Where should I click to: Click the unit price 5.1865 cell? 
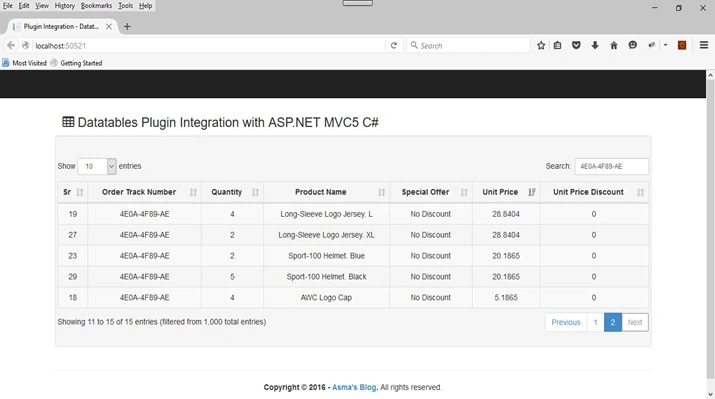(x=506, y=297)
